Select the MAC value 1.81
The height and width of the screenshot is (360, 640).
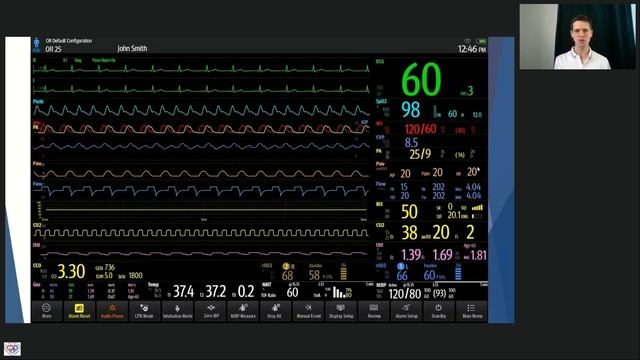pos(478,256)
